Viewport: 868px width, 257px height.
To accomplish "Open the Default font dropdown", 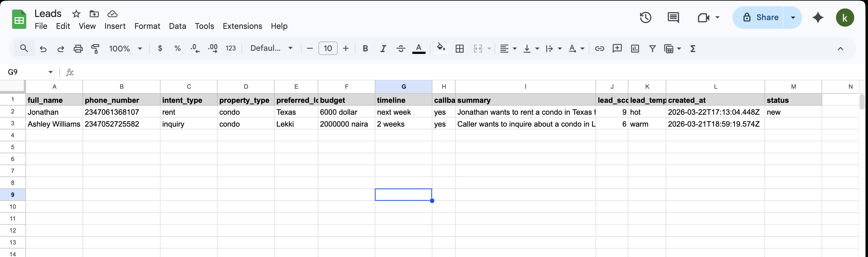I will click(271, 49).
